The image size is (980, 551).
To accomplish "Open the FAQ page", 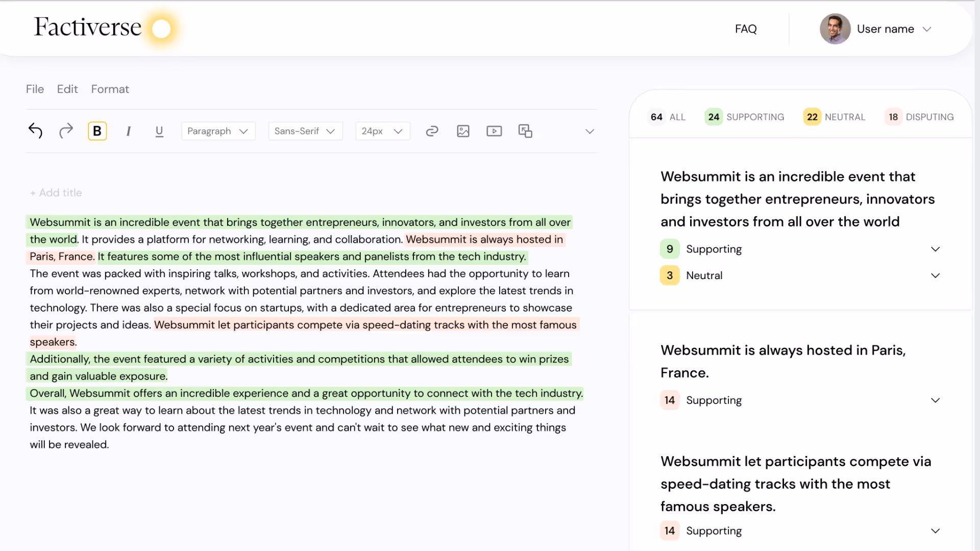I will tap(746, 29).
